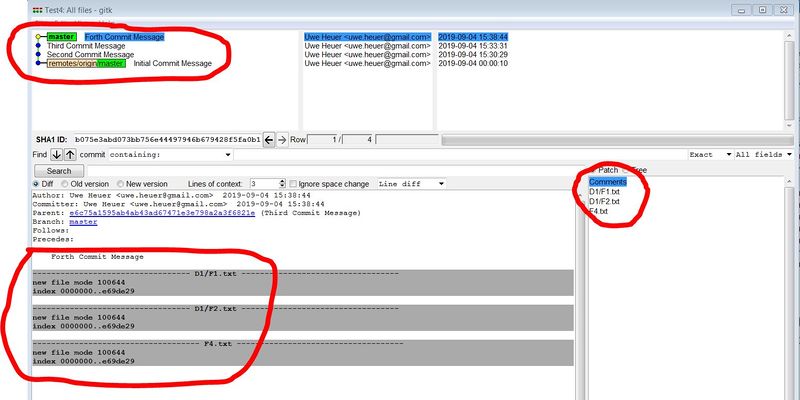
Task: Click the forward arrow next to SHA1 ID
Action: click(282, 140)
